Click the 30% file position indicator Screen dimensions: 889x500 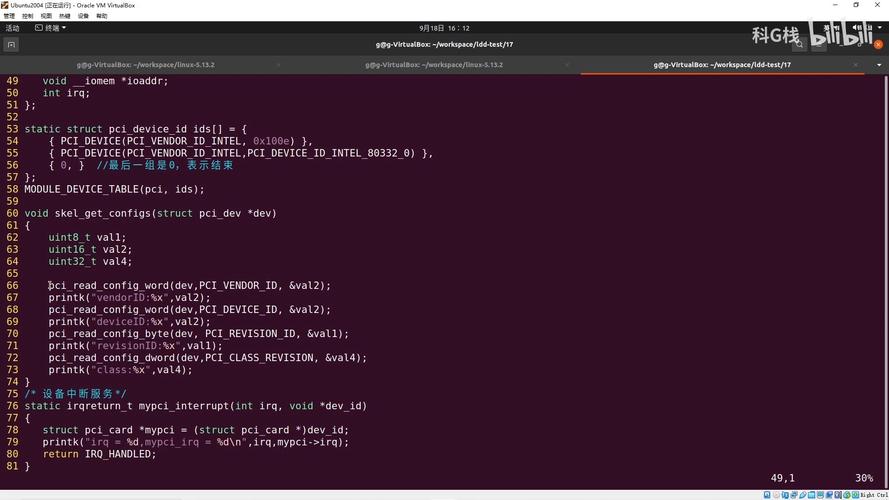pyautogui.click(x=863, y=478)
